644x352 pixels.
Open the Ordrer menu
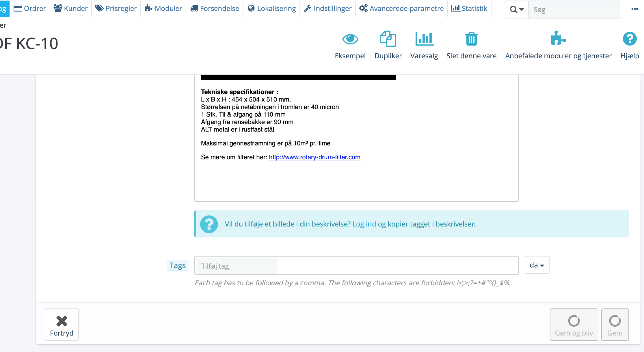[30, 8]
